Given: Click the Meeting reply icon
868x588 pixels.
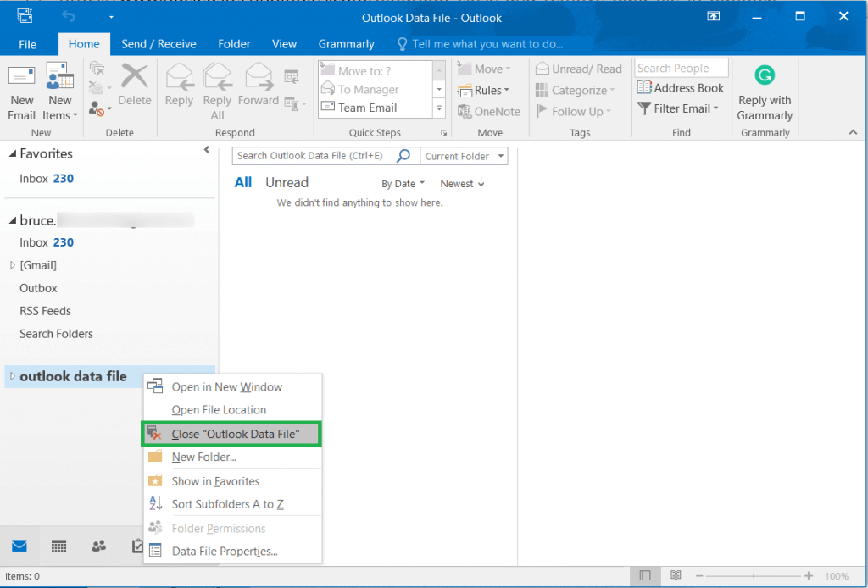Looking at the screenshot, I should click(x=292, y=76).
